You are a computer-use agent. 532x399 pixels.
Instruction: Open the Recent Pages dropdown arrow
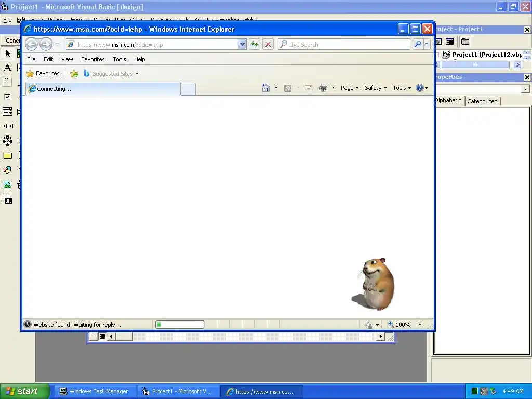57,45
